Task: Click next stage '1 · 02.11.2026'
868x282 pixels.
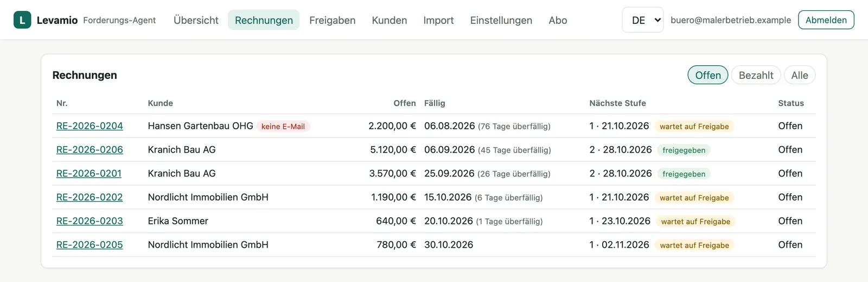Action: [x=620, y=245]
